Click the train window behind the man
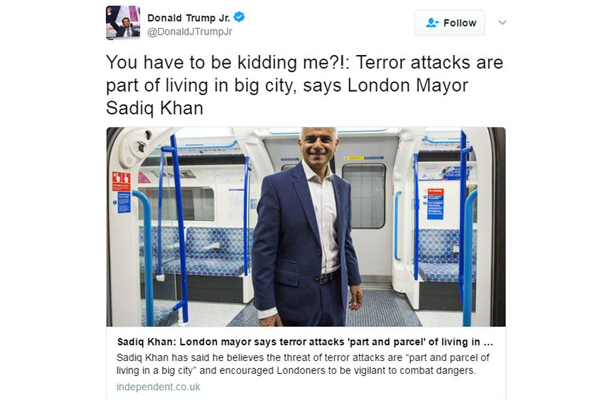Screen dimensions: 600x400 point(364,196)
